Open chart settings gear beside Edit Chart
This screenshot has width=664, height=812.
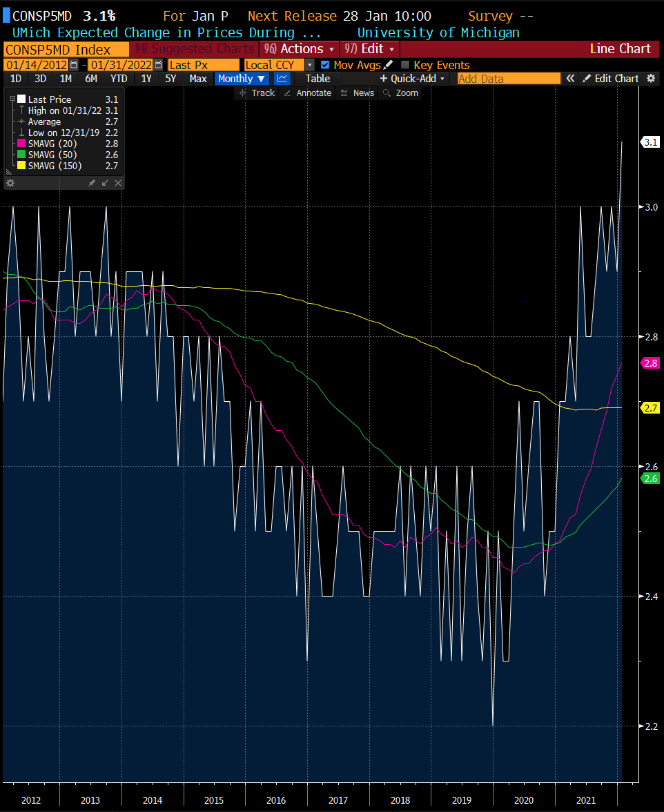[x=651, y=79]
